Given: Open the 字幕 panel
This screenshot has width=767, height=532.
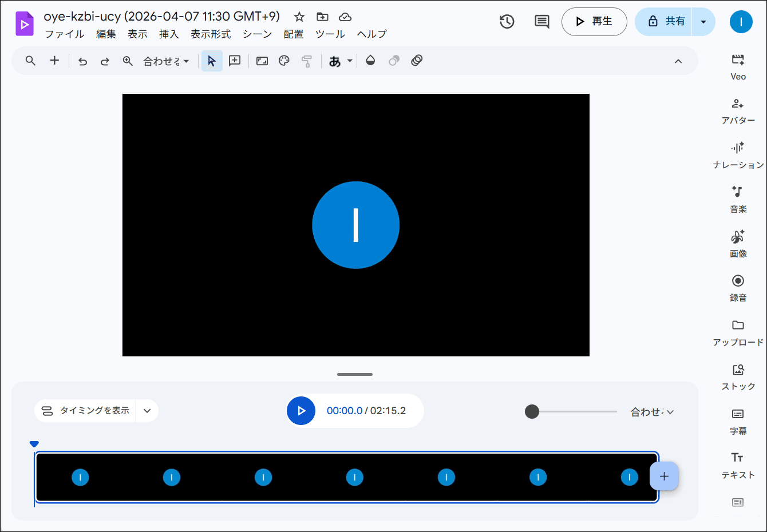Looking at the screenshot, I should (738, 422).
